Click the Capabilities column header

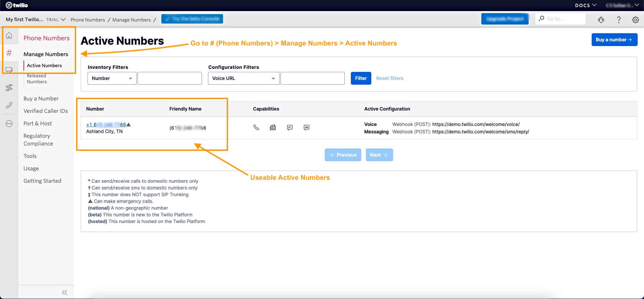tap(266, 109)
